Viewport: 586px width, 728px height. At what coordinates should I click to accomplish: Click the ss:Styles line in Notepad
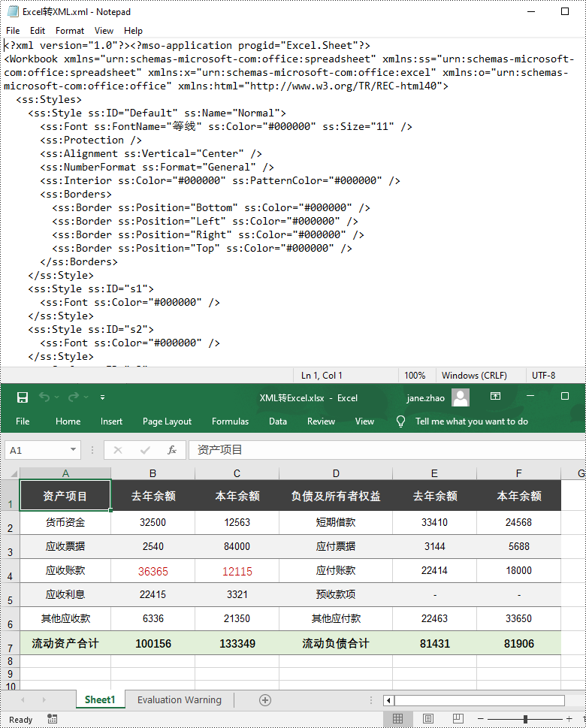49,99
